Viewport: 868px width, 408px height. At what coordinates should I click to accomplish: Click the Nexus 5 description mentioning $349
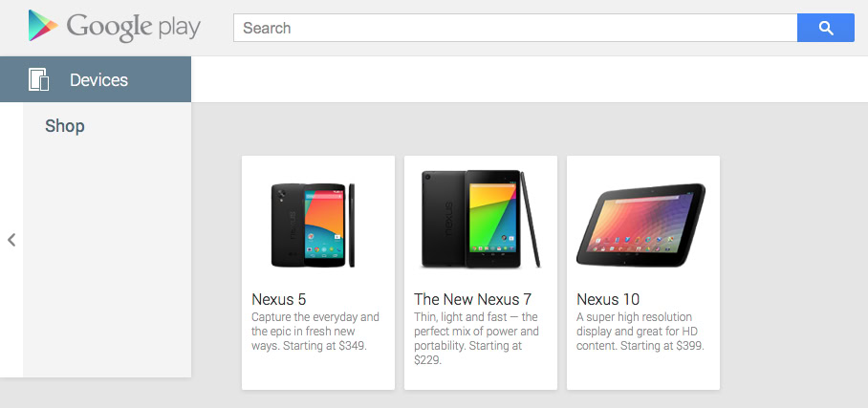(x=315, y=332)
